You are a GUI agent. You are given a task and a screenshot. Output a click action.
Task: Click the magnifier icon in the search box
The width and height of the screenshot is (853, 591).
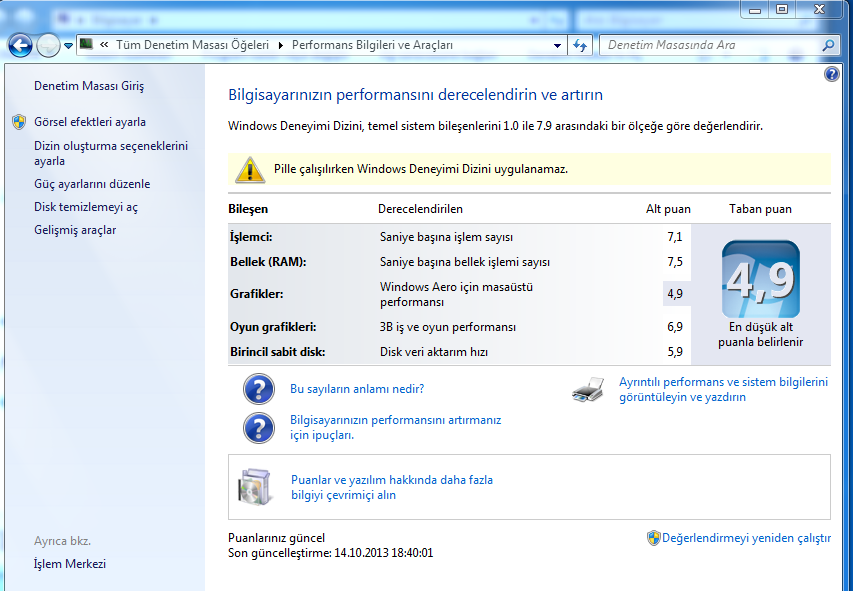[828, 45]
